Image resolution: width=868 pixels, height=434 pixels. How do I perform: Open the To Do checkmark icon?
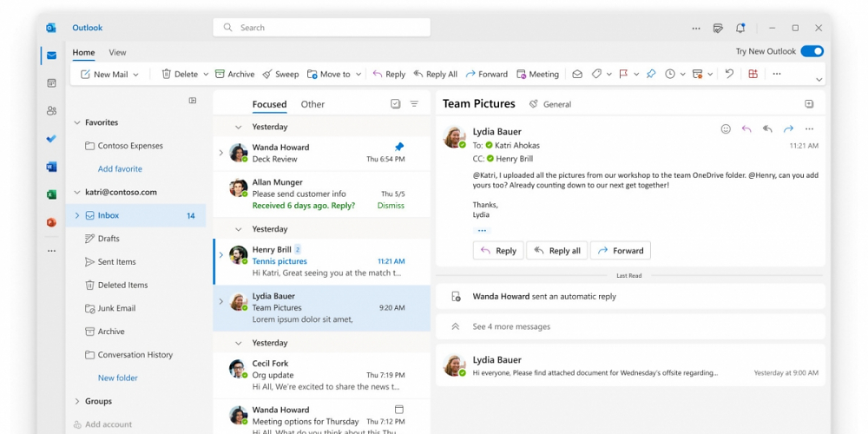[x=51, y=138]
